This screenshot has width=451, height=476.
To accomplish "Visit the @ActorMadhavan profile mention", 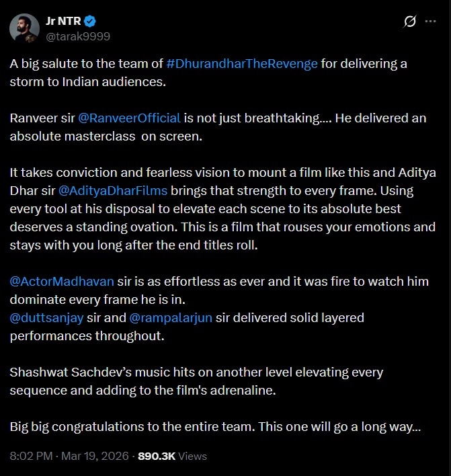I will coord(62,281).
